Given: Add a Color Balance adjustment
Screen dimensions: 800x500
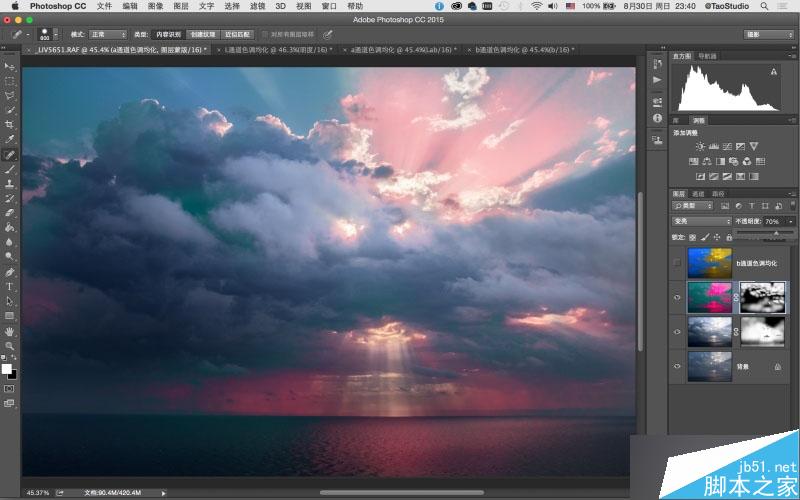Looking at the screenshot, I should [707, 161].
